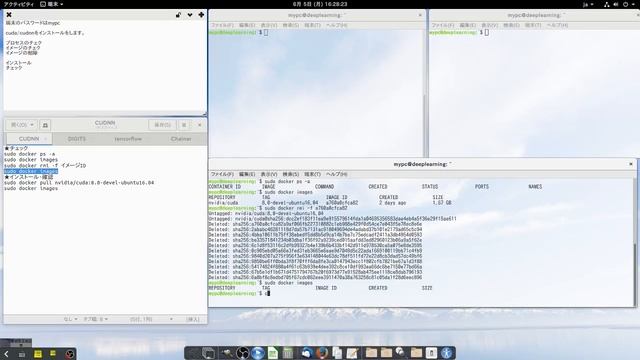Open the tab width dropdown in gedit status bar
Viewport: 640px width, 360px height.
coord(96,319)
